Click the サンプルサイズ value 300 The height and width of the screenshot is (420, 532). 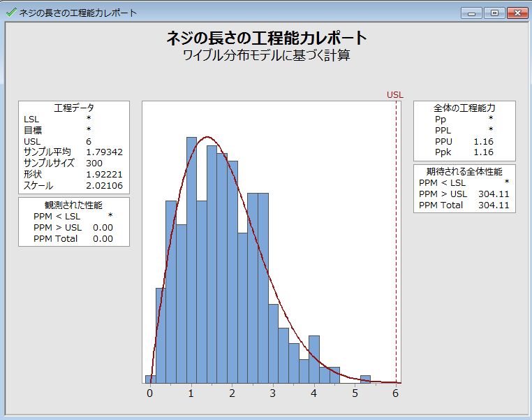(x=94, y=164)
